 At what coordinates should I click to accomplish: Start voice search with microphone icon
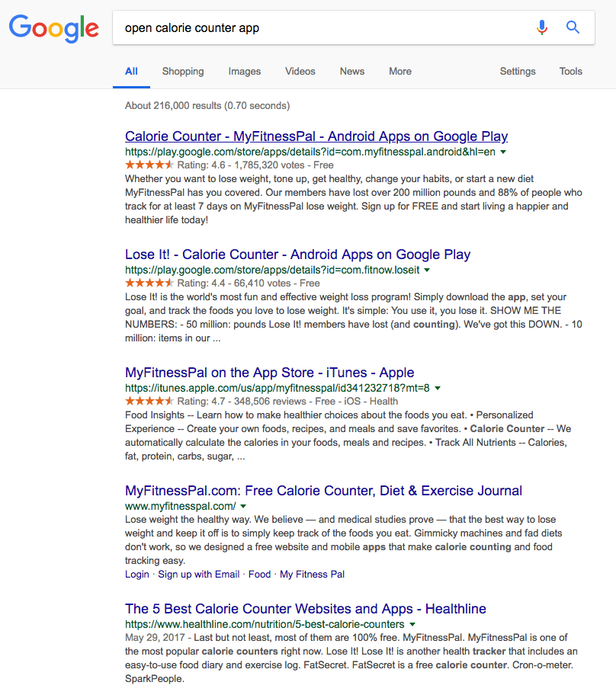(x=542, y=28)
